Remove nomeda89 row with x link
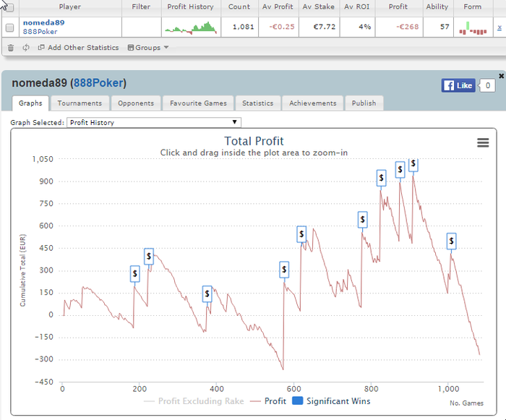This screenshot has width=506, height=420. 499,27
